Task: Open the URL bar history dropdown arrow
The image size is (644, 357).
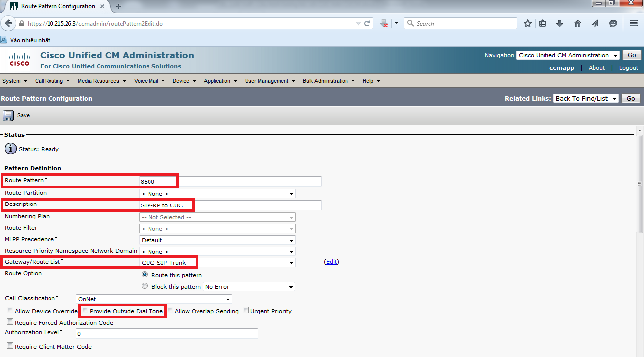Action: [x=359, y=23]
